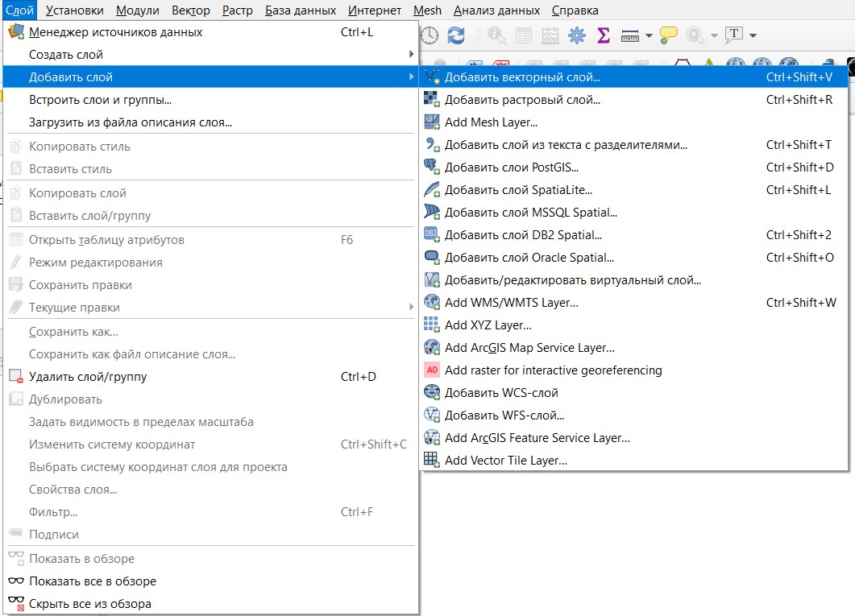Open the Mesh menu

427,10
